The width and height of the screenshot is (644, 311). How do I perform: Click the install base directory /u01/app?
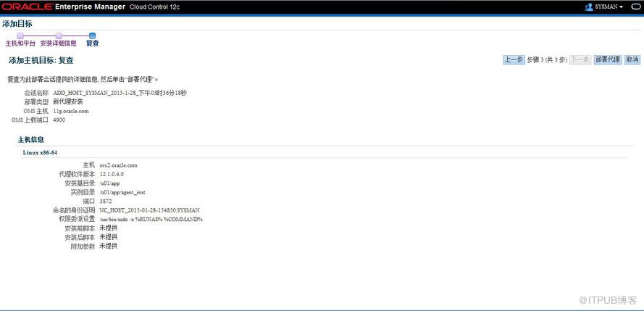coord(109,183)
